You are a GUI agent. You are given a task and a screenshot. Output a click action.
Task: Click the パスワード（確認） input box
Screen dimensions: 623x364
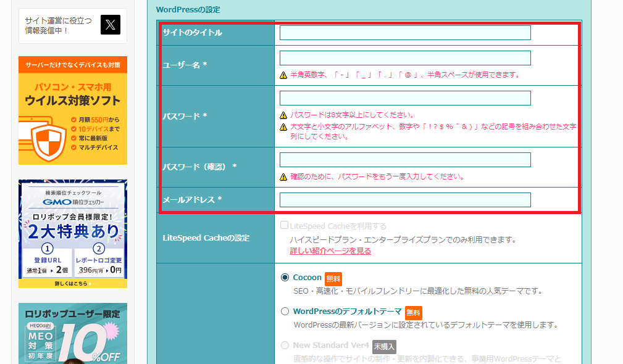click(405, 160)
